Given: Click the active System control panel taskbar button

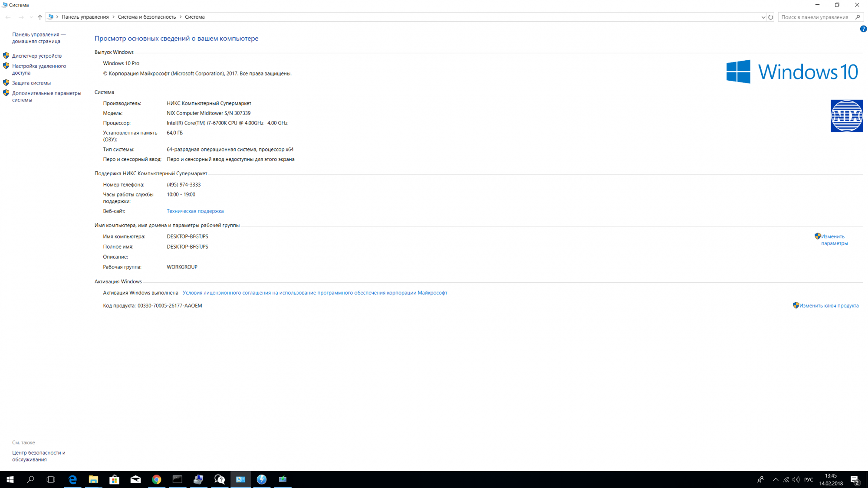Looking at the screenshot, I should (241, 479).
